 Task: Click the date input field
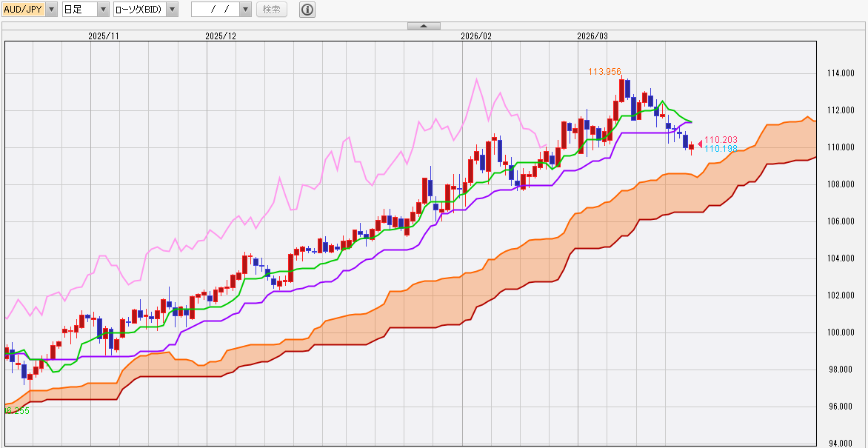tap(214, 10)
